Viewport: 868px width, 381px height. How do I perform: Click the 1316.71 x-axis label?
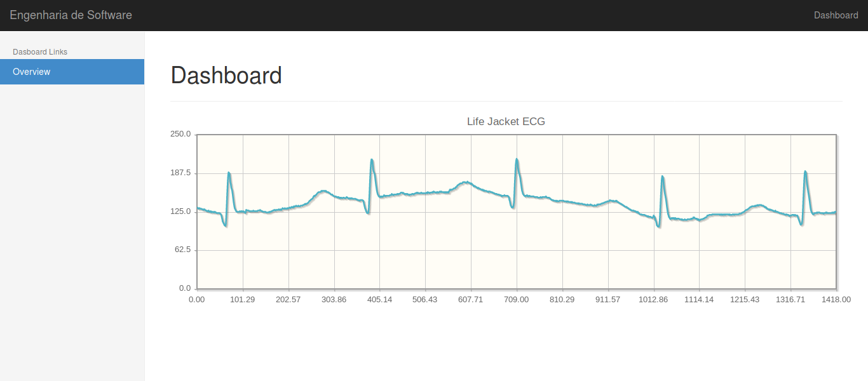tap(790, 300)
